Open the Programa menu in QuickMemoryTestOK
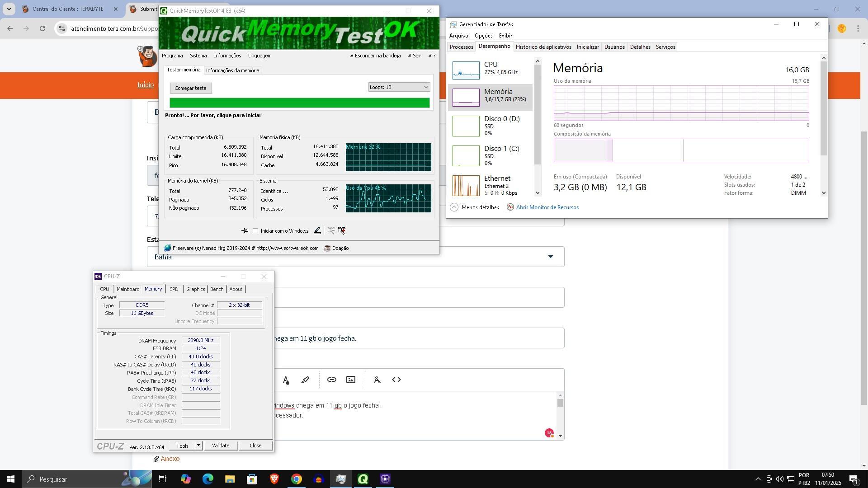 [172, 56]
